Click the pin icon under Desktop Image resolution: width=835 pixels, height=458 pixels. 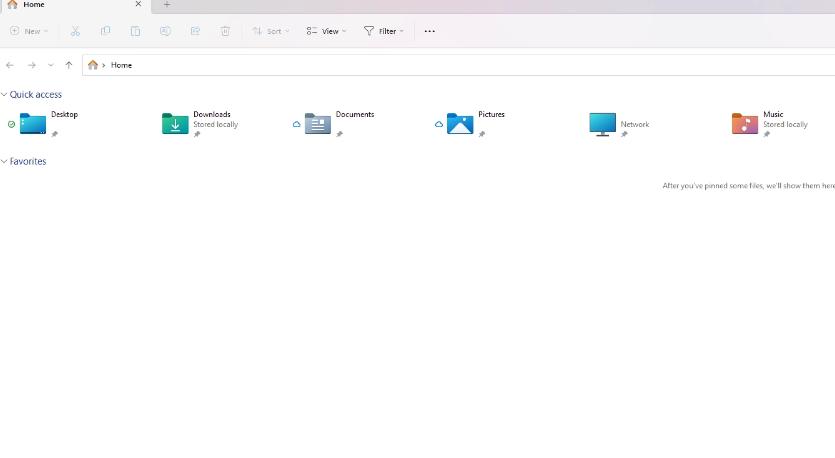(x=54, y=134)
